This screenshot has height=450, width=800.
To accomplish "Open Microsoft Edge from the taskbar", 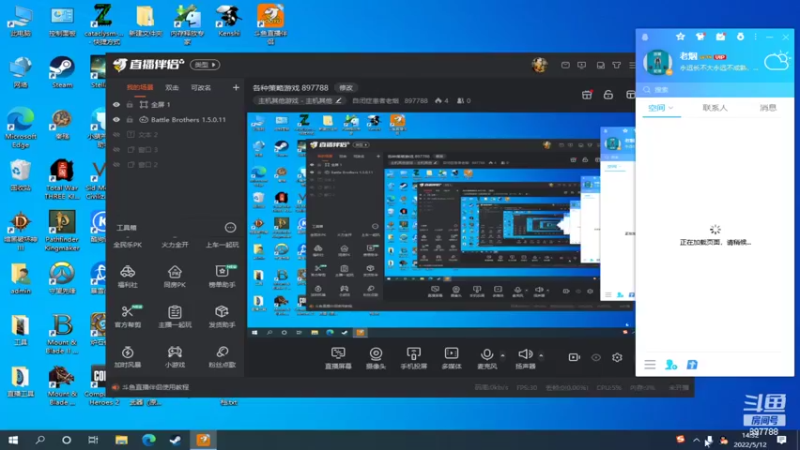I will 148,440.
